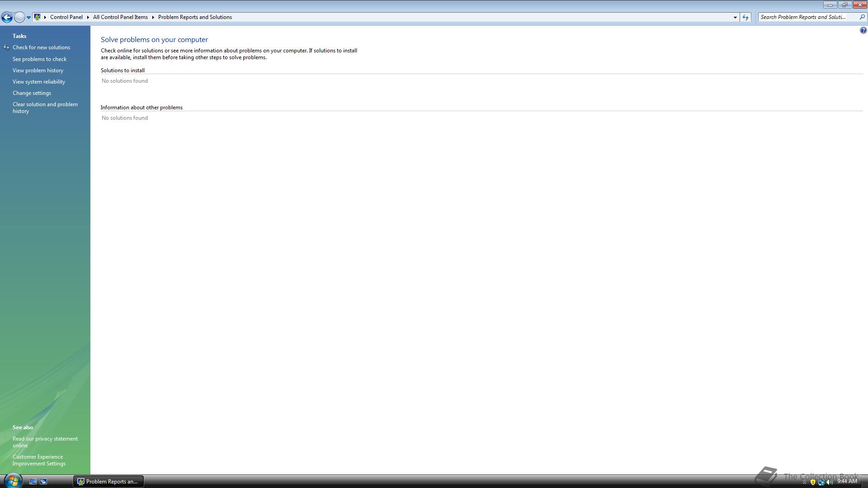Screen dimensions: 868x488
Task: Select Problem Reports taskbar button
Action: click(108, 482)
